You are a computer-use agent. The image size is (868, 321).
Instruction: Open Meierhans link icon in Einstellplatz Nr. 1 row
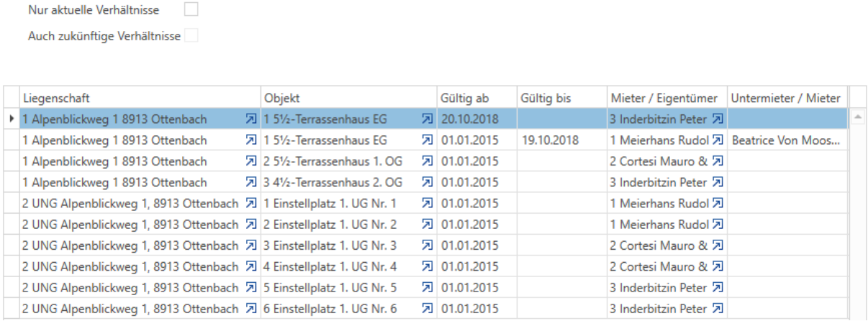click(x=717, y=204)
